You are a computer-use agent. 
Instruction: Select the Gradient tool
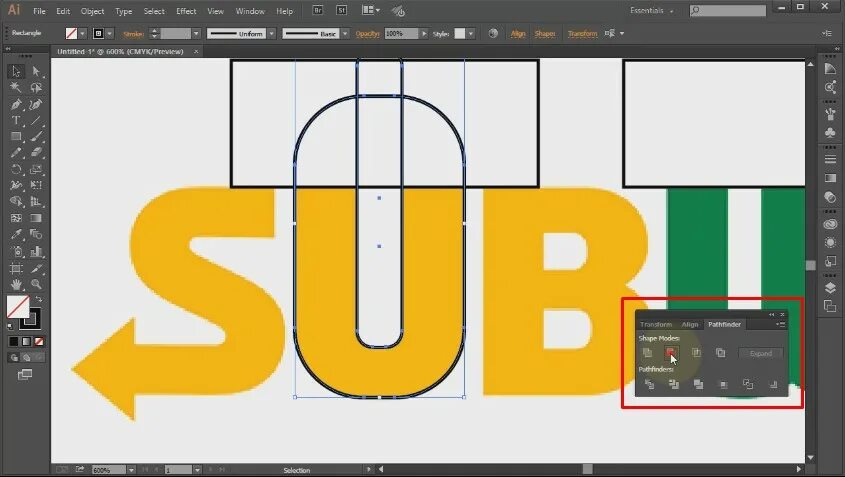tap(36, 218)
